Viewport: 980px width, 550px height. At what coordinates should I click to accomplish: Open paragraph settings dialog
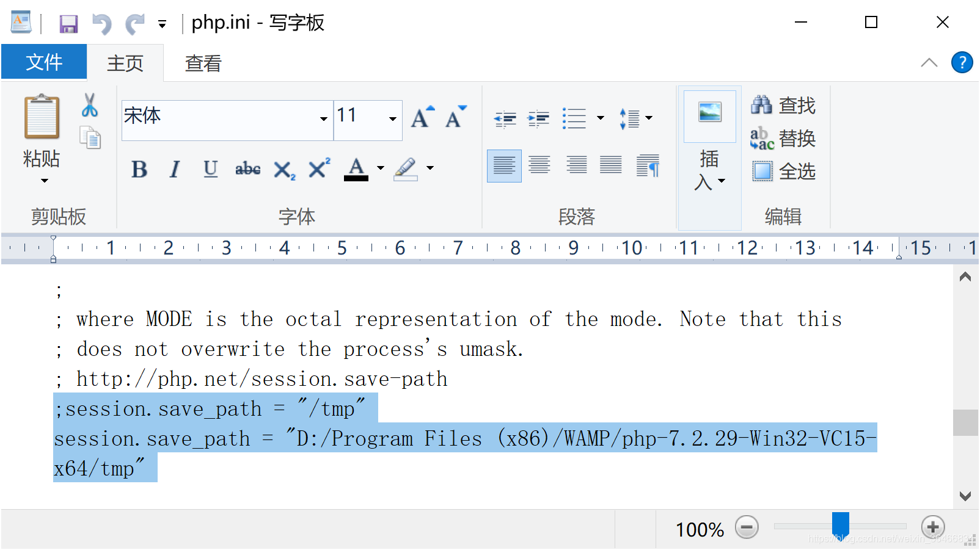tap(648, 165)
